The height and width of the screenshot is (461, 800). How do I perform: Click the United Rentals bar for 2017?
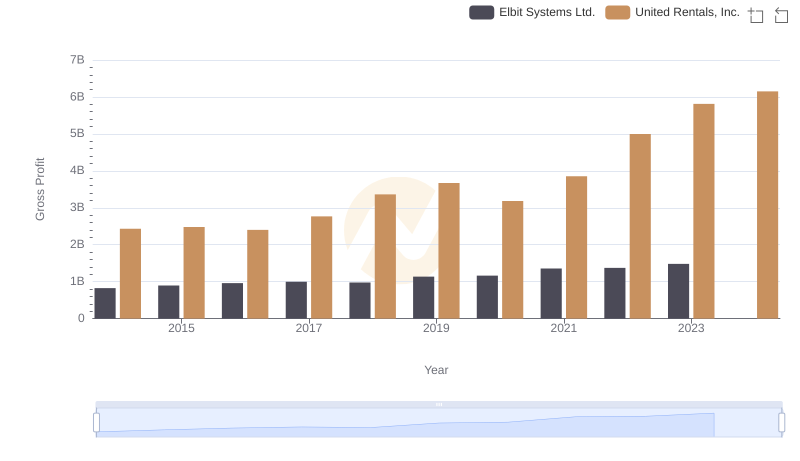point(321,267)
